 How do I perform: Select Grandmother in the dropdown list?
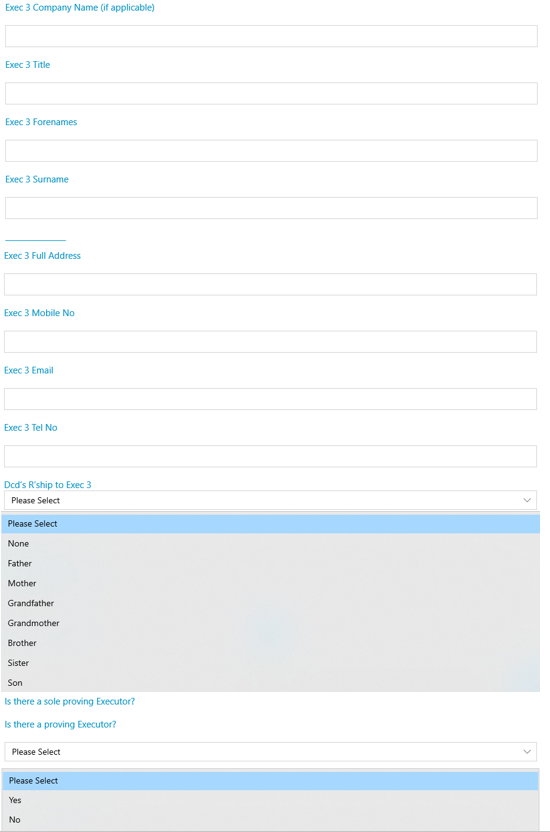coord(270,623)
